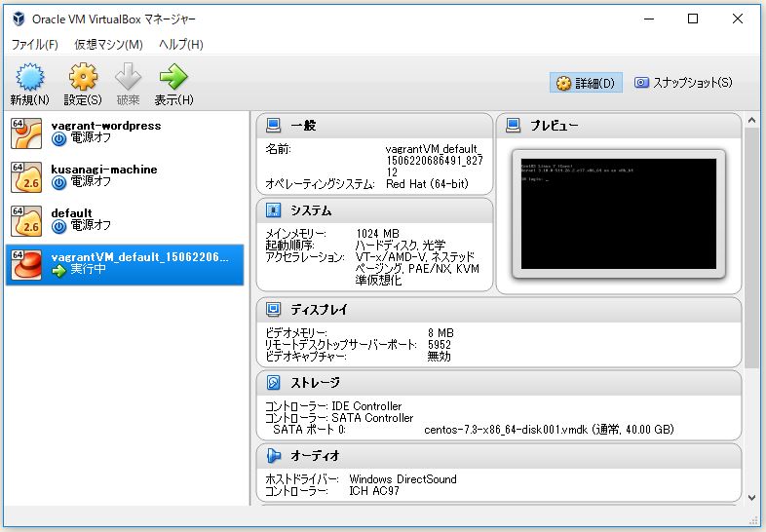Select kusanagi-machine in the VM list
The image size is (766, 532).
pyautogui.click(x=125, y=177)
